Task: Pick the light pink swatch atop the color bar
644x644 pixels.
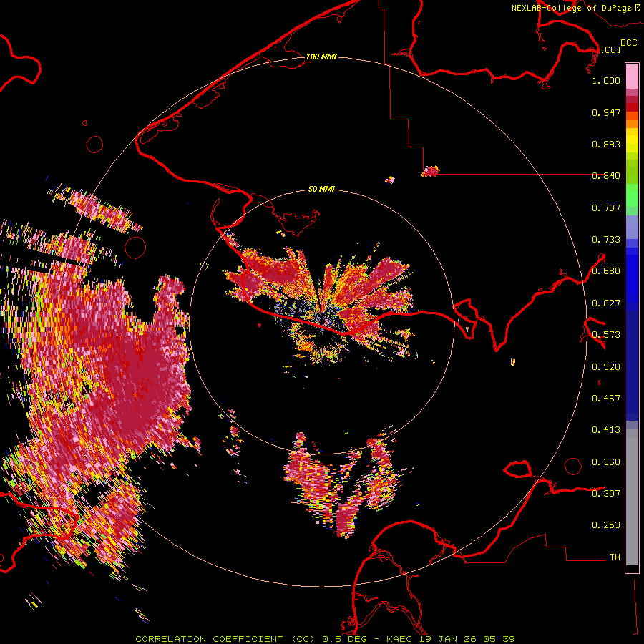Action: coord(632,76)
